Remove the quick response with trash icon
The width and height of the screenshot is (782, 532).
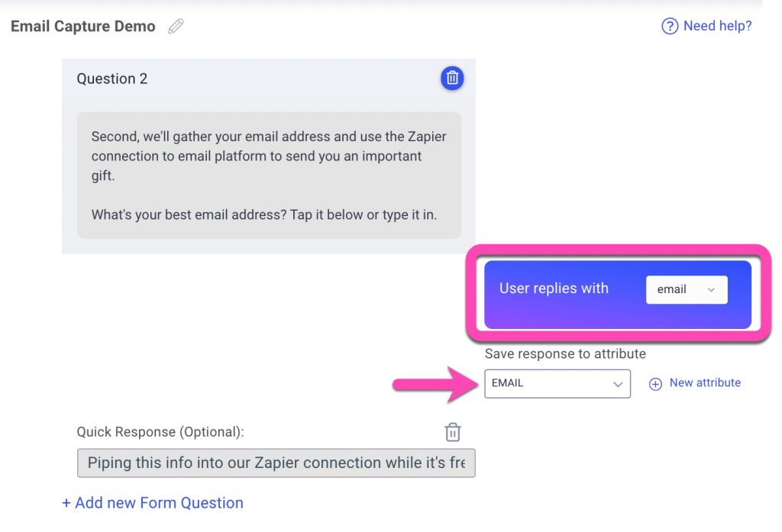452,432
